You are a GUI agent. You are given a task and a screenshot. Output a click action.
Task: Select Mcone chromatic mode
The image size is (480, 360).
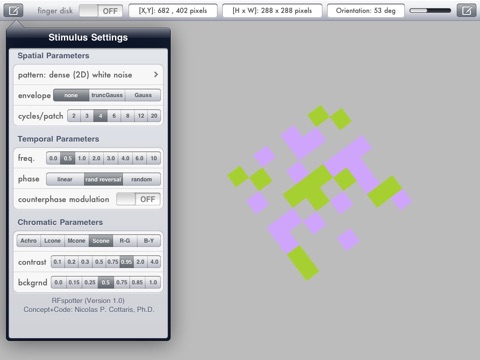tap(77, 241)
